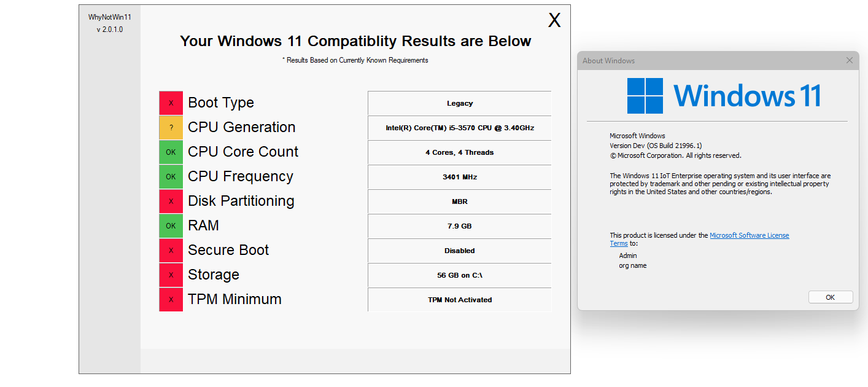Close the WhyNotWin11 window with the X
Image resolution: width=868 pixels, height=387 pixels.
coord(554,20)
